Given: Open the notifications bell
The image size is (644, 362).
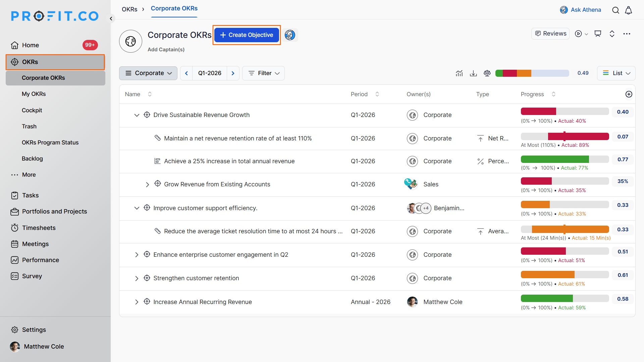Looking at the screenshot, I should [x=629, y=10].
